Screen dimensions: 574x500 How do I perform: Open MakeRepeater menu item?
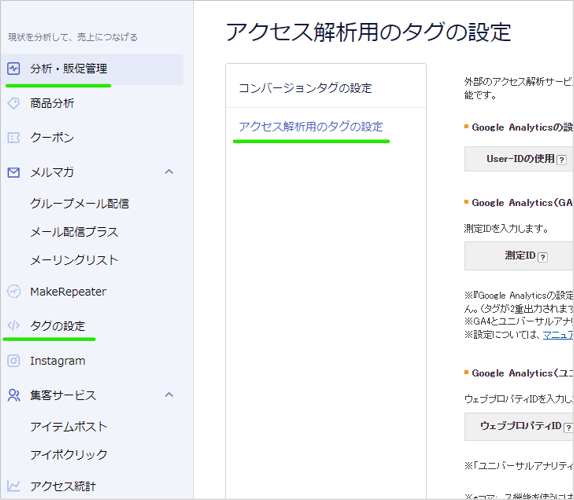click(68, 292)
